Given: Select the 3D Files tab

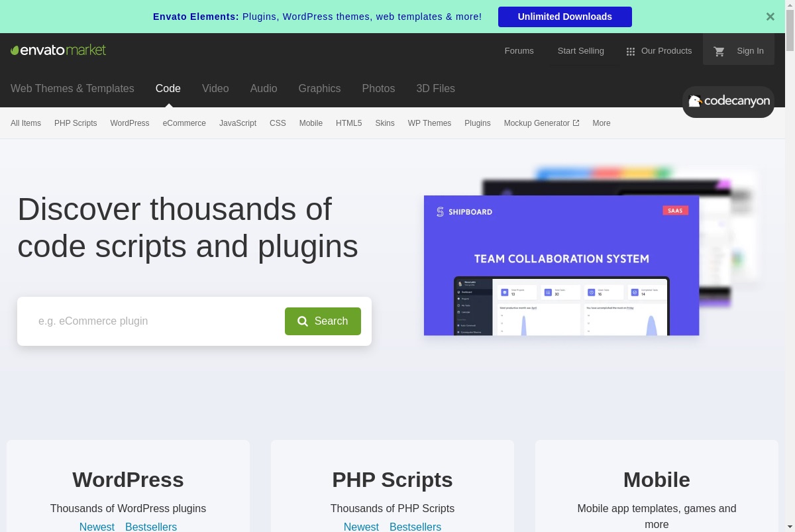Looking at the screenshot, I should coord(435,88).
